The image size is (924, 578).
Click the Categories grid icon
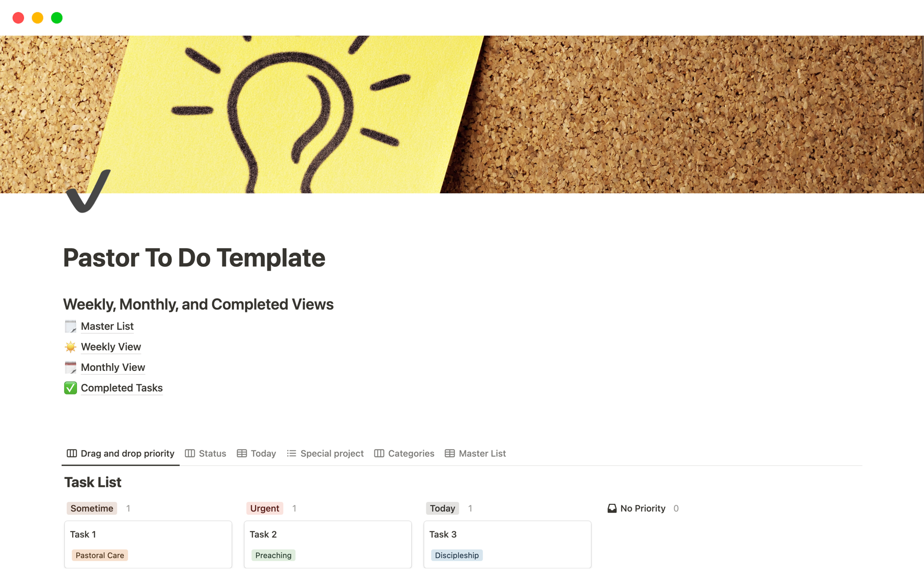pyautogui.click(x=379, y=453)
